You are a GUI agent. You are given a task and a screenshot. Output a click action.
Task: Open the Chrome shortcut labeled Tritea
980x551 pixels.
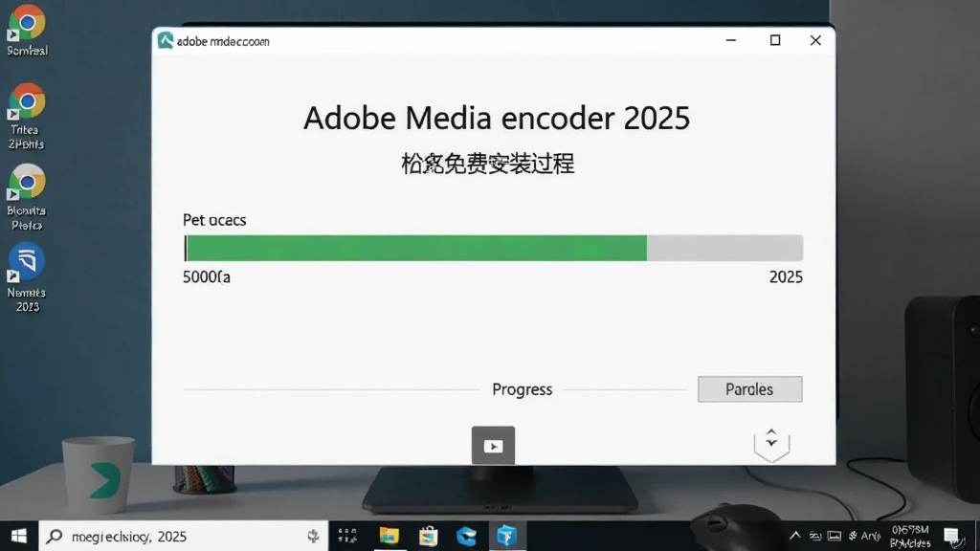(x=27, y=116)
